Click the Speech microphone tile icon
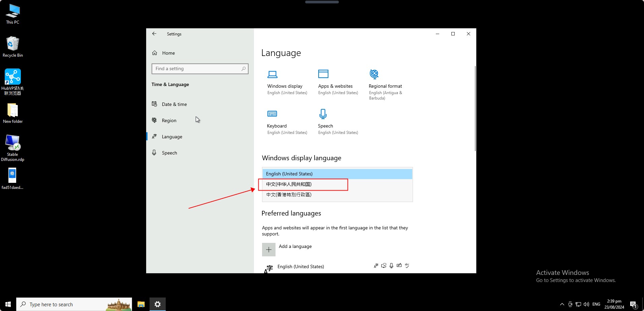The height and width of the screenshot is (311, 644). click(323, 114)
